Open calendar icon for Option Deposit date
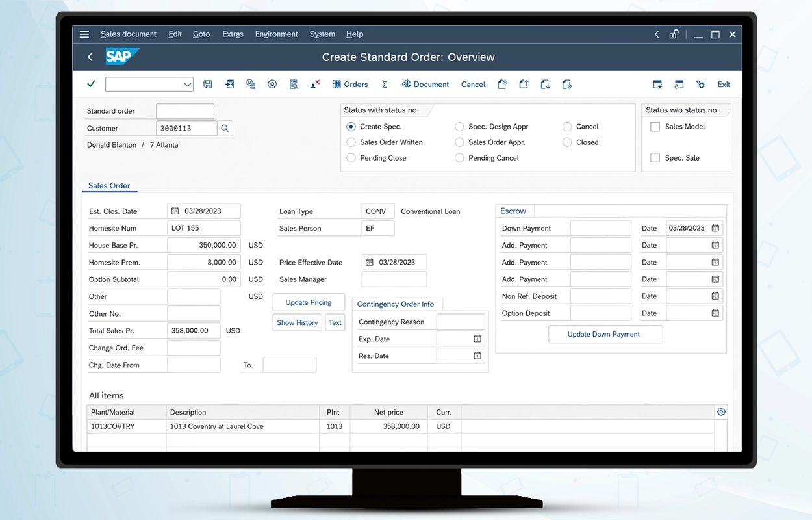Viewport: 812px width, 520px height. [x=715, y=313]
